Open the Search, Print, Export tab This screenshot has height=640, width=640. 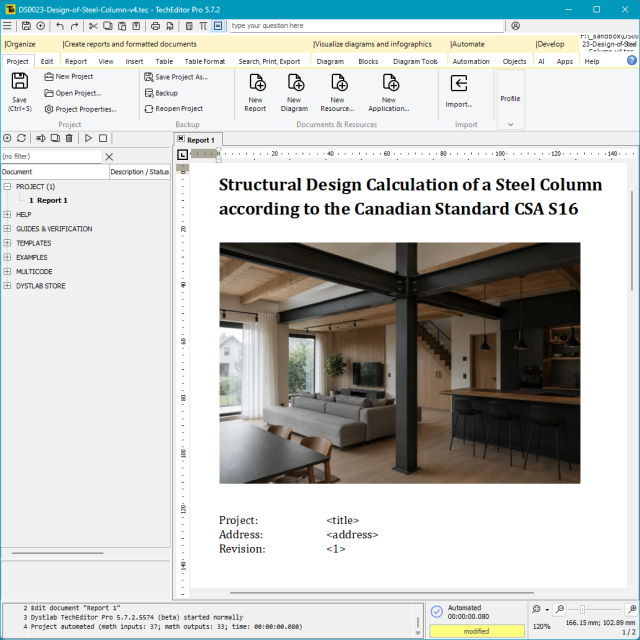click(269, 62)
